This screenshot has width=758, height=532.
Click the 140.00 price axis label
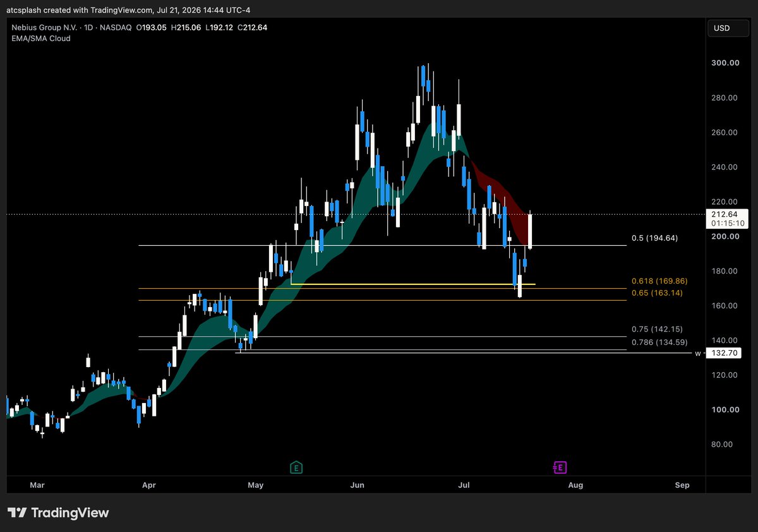[x=725, y=340]
